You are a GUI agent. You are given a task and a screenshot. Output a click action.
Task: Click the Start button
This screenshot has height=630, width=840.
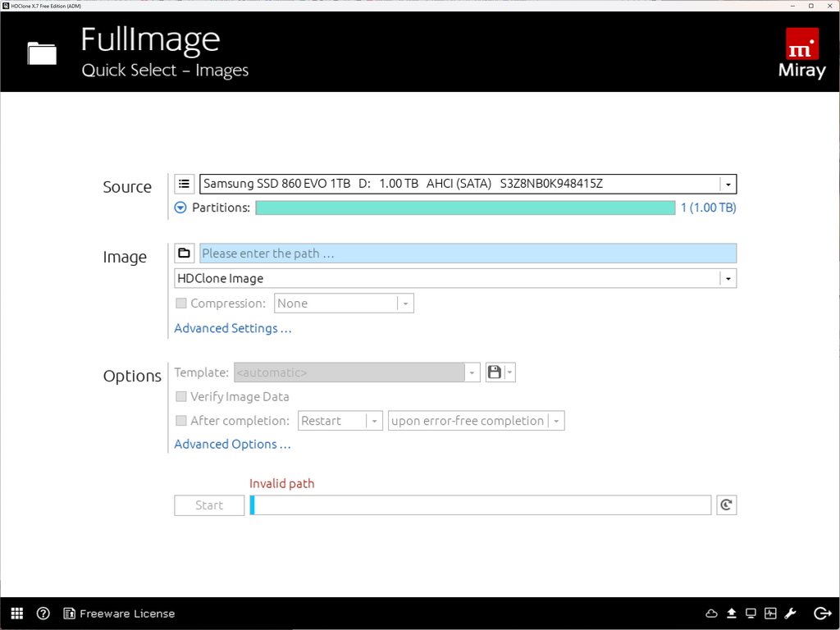209,505
